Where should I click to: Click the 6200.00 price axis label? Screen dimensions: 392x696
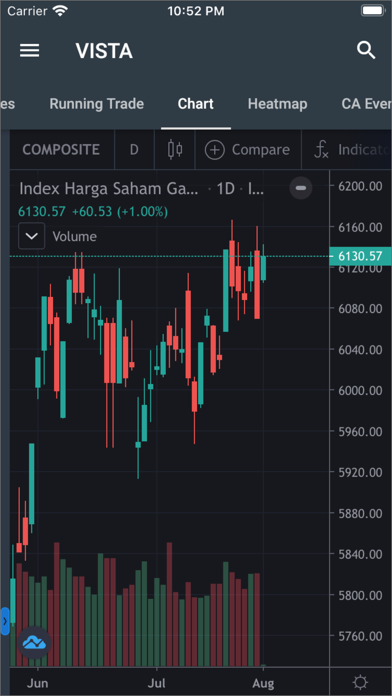[x=360, y=186]
